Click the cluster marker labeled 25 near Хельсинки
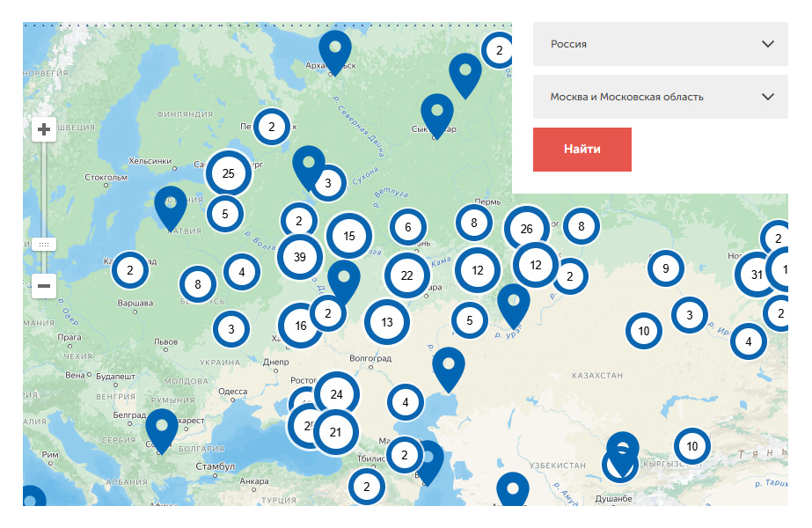812x528 pixels. coord(228,173)
